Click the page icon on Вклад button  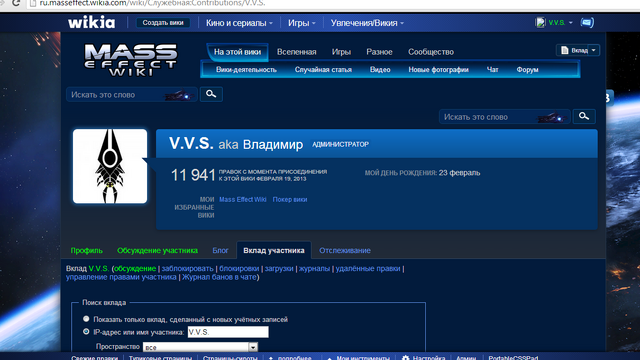tap(564, 50)
